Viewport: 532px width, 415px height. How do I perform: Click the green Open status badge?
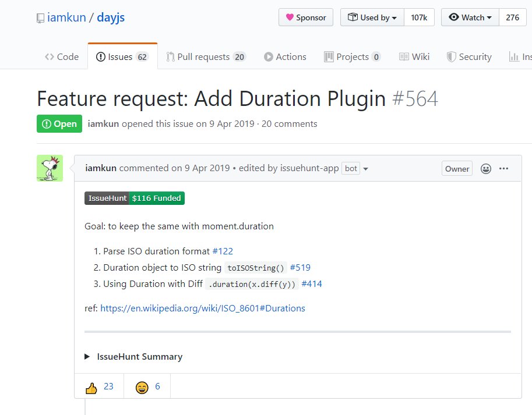(x=59, y=123)
